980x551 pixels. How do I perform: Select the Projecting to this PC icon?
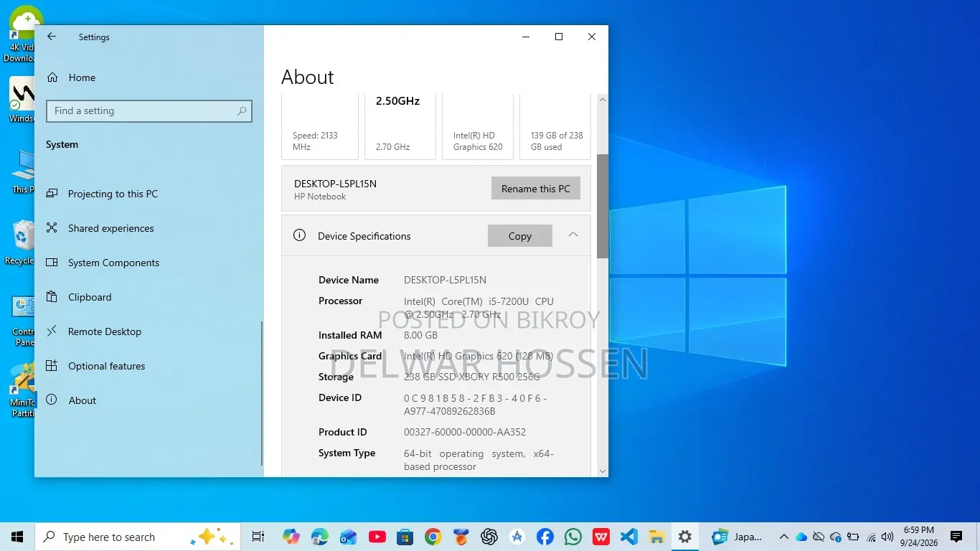coord(52,194)
